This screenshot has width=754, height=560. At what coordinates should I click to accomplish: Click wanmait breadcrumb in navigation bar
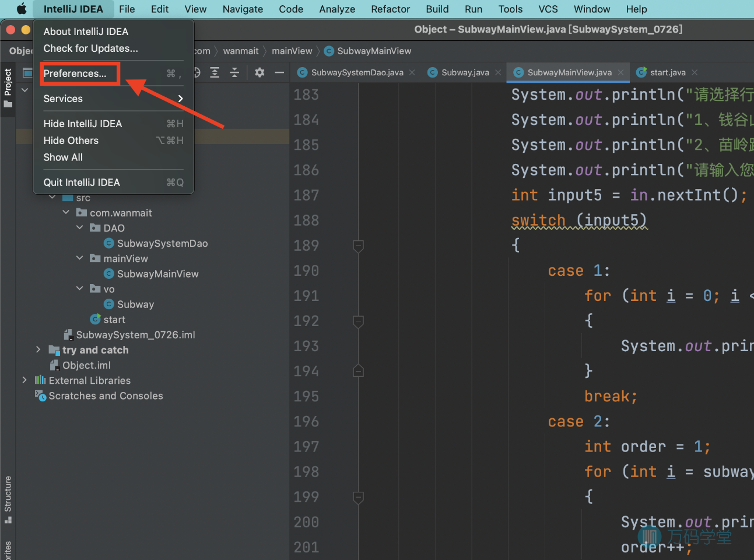pyautogui.click(x=240, y=51)
